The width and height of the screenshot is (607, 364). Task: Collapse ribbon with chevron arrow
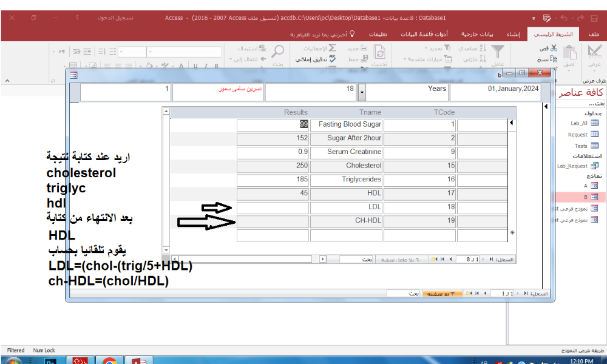(x=7, y=81)
